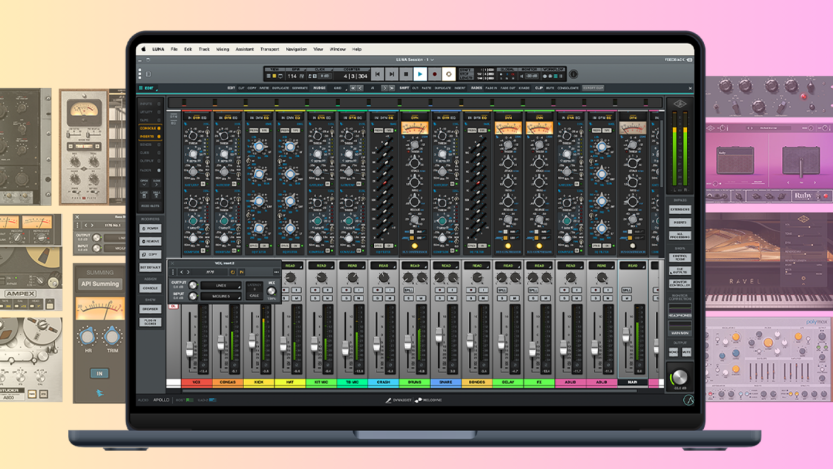Viewport: 833px width, 469px height.
Task: Open the Transport menu
Action: (269, 49)
